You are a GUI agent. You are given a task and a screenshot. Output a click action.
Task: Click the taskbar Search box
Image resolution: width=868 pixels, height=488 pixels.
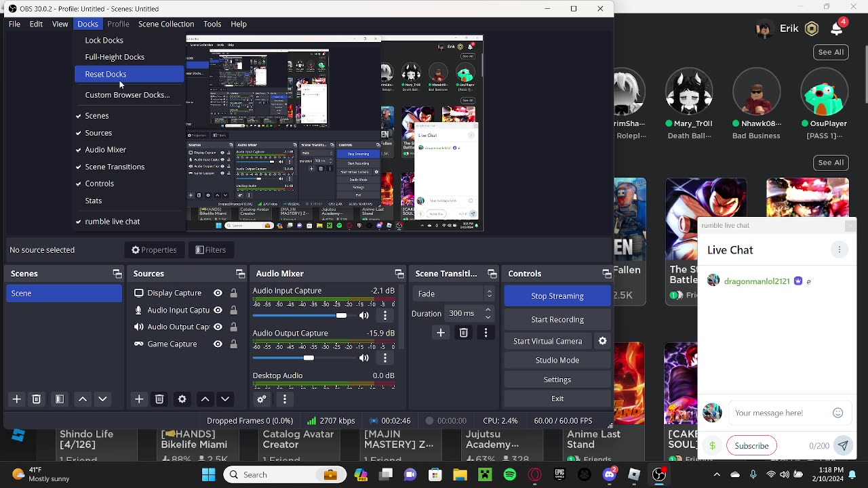click(x=285, y=474)
